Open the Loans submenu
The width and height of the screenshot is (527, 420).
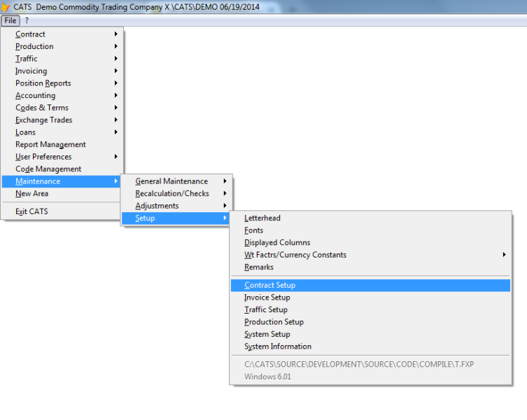point(61,132)
